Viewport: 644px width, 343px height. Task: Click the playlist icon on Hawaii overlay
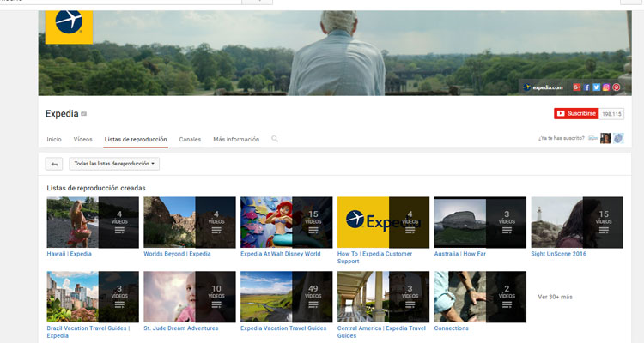(x=119, y=230)
